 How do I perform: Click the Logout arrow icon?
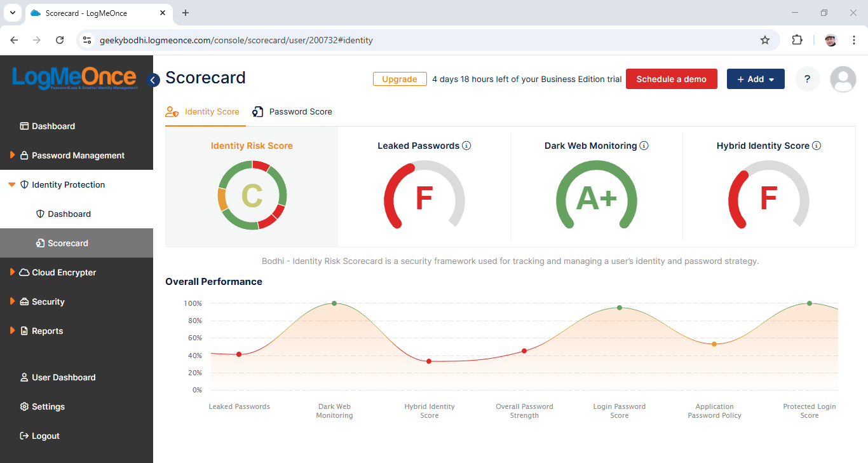(24, 436)
